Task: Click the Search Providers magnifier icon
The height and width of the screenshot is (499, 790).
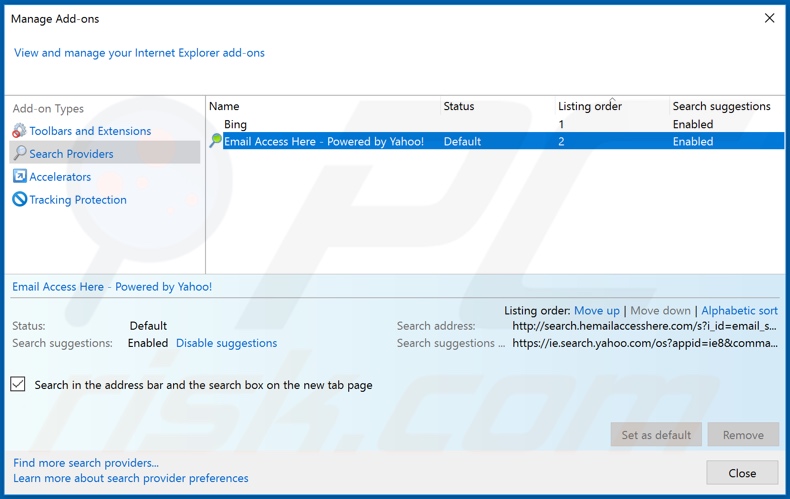Action: pos(20,153)
